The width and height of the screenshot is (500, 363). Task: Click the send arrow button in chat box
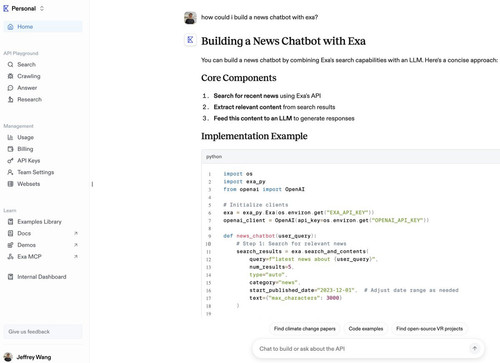point(474,349)
